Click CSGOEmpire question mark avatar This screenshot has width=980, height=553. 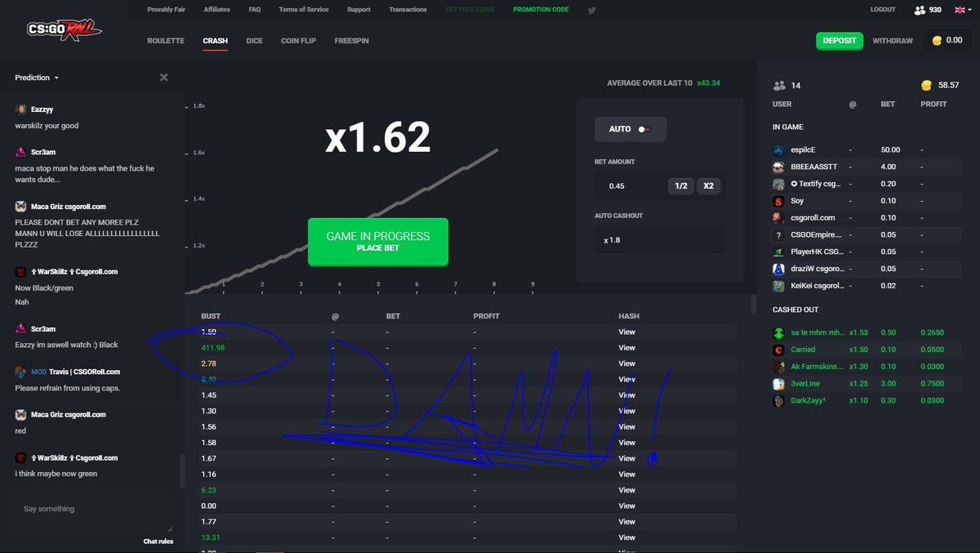tap(778, 234)
